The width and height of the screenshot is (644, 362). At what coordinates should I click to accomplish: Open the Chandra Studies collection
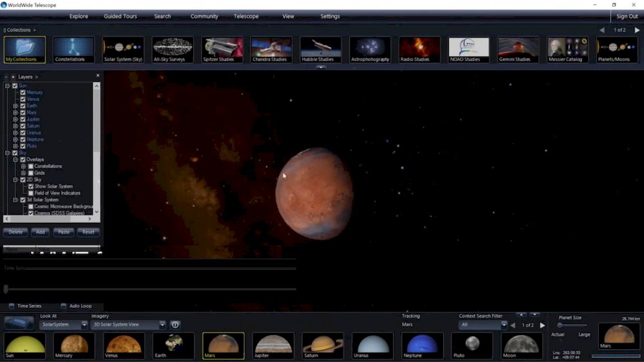click(272, 50)
